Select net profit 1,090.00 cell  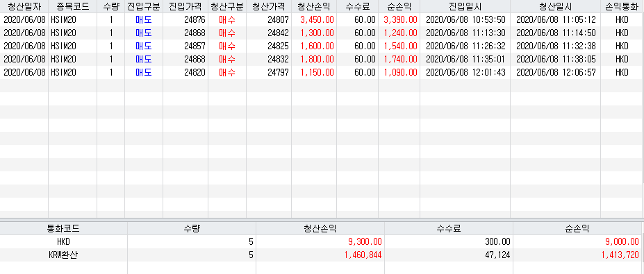399,72
